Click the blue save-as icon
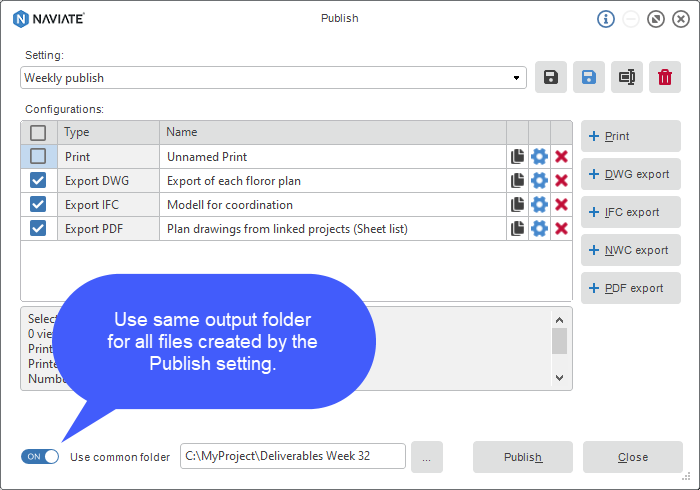This screenshot has height=490, width=700. pyautogui.click(x=589, y=77)
